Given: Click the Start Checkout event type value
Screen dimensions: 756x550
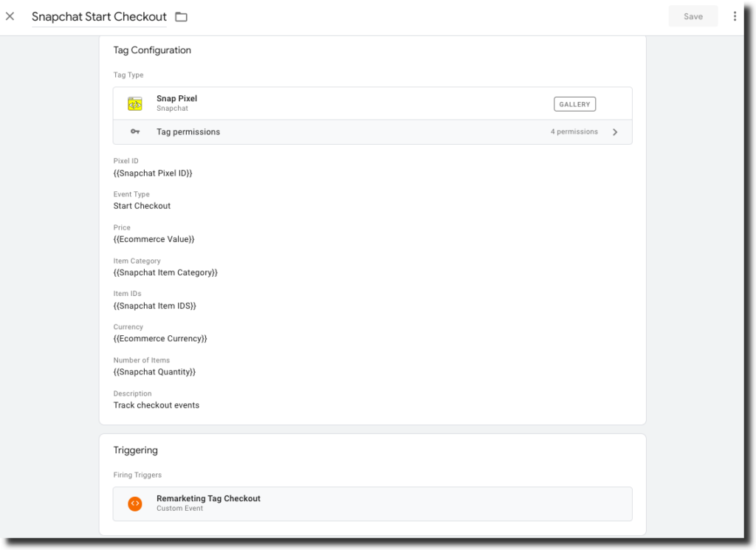Looking at the screenshot, I should tap(142, 206).
